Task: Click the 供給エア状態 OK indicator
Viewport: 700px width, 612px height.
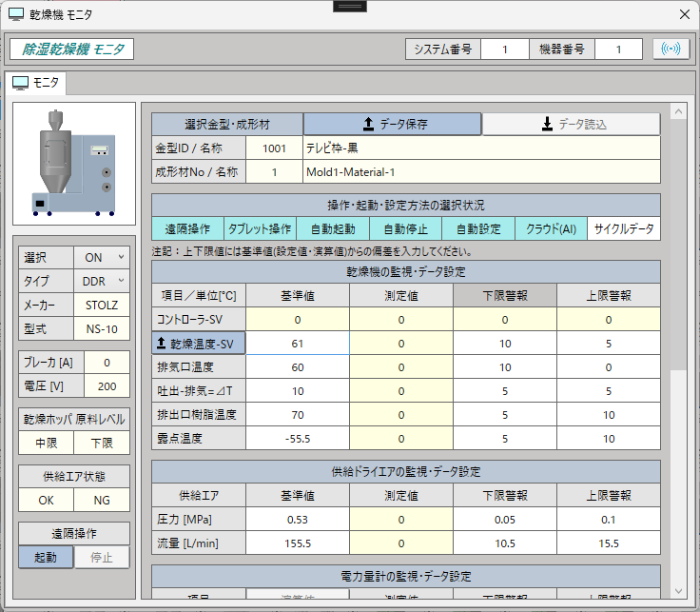Action: point(46,500)
